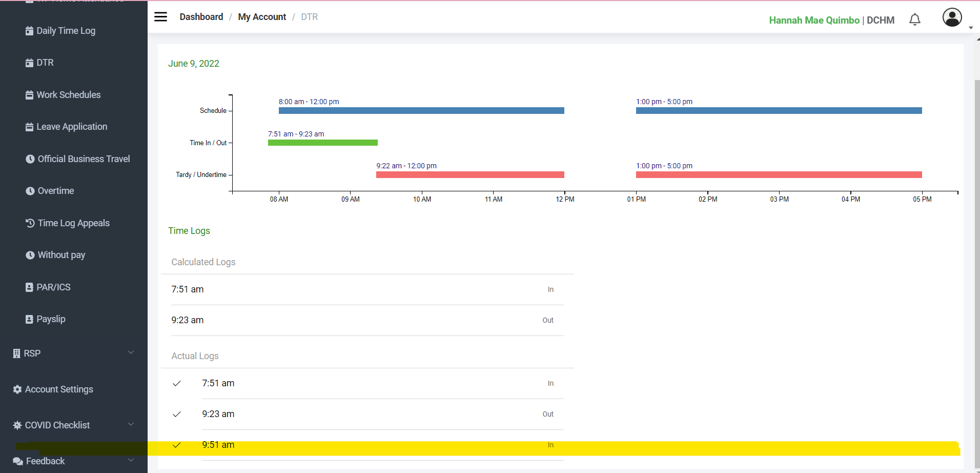Expand the COVID Checklist menu chevron

point(131,425)
